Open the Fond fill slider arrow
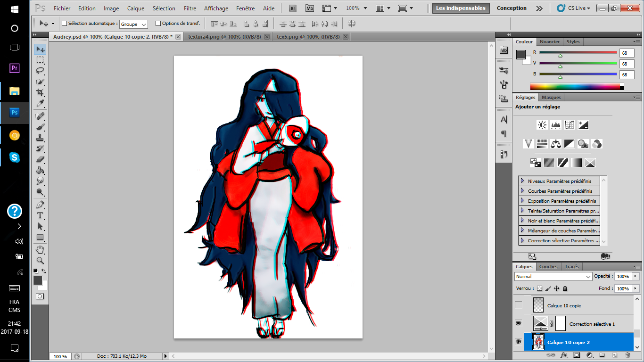This screenshot has height=362, width=644. pos(636,288)
